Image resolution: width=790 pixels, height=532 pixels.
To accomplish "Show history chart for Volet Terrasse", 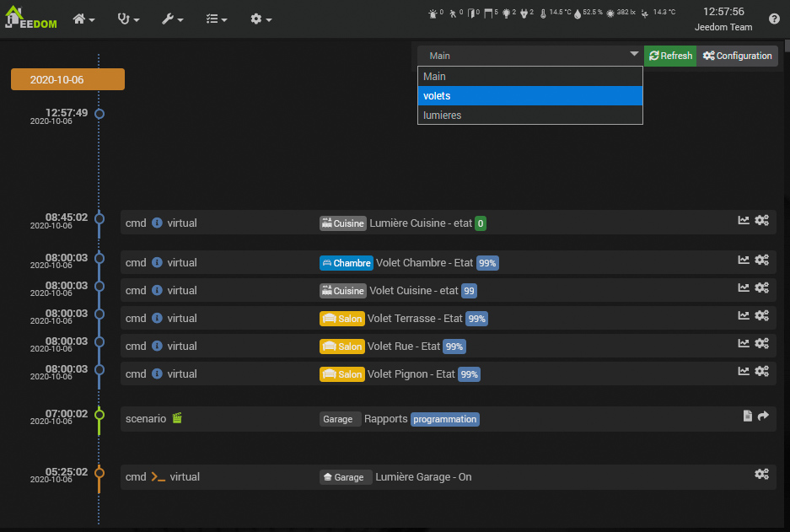I will tap(743, 315).
